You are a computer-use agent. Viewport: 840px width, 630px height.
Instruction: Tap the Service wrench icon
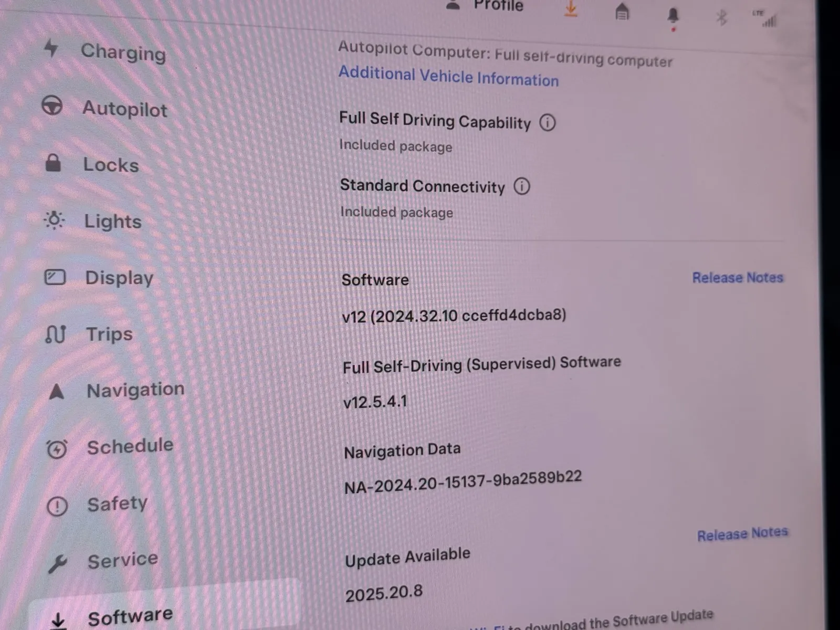click(x=57, y=564)
